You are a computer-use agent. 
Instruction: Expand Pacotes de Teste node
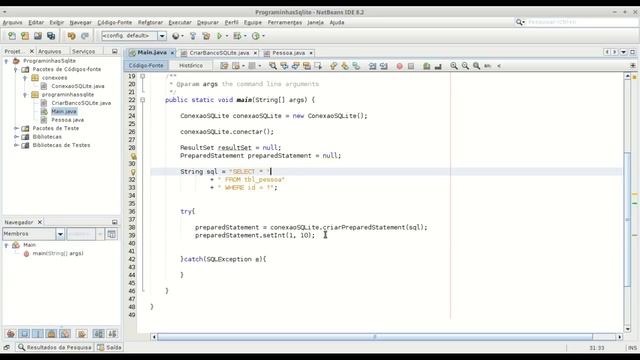pos(16,128)
